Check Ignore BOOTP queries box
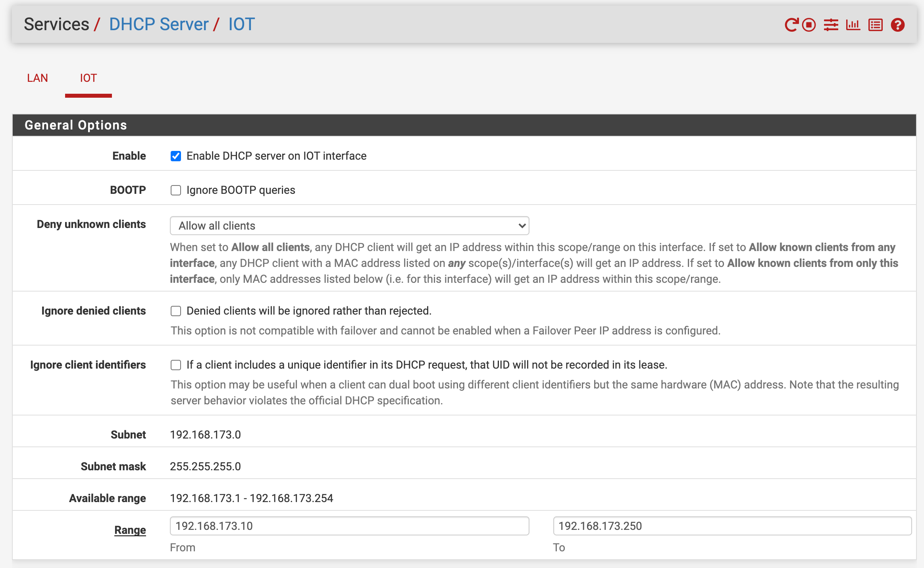 tap(176, 190)
